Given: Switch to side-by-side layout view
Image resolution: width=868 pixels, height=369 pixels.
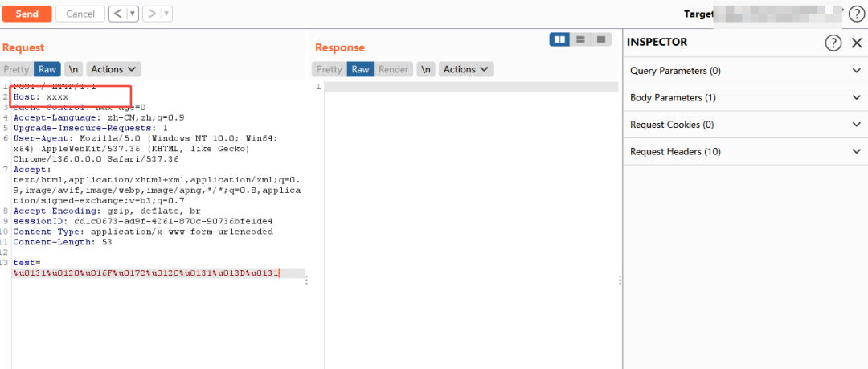Looking at the screenshot, I should (559, 39).
